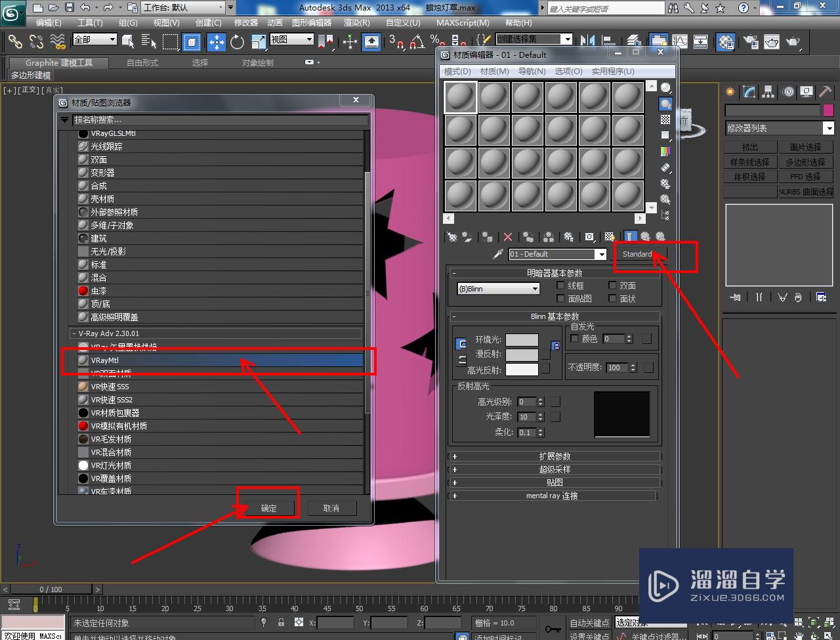This screenshot has width=840, height=640.
Task: Open the 修改器 menu
Action: (246, 23)
